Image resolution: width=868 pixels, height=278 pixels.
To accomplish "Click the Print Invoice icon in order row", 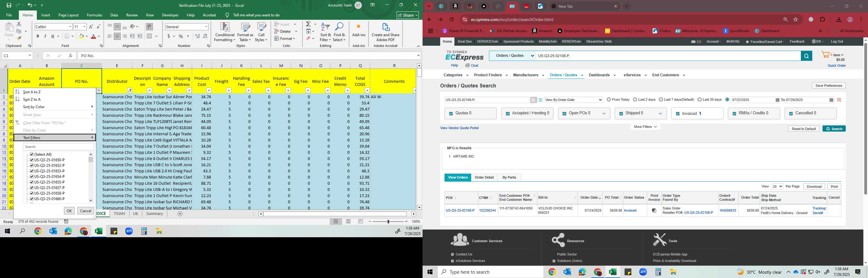I will coord(654,210).
